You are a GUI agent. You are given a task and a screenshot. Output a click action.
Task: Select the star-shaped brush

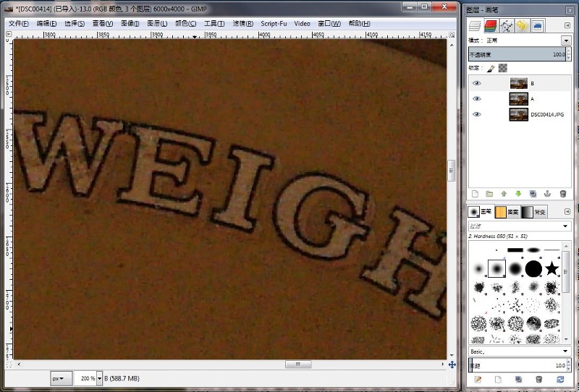552,269
